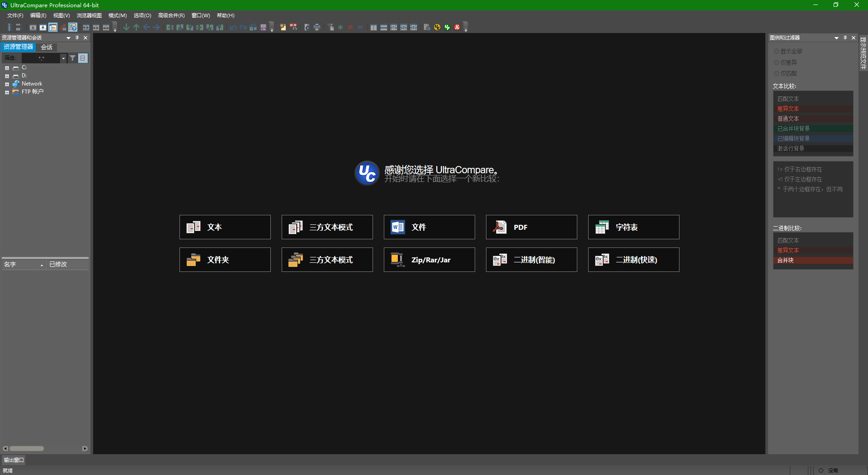Click the green asterisk show-all icon
The image size is (868, 475).
340,27
